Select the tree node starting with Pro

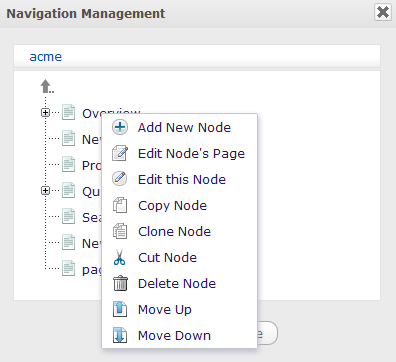point(91,165)
